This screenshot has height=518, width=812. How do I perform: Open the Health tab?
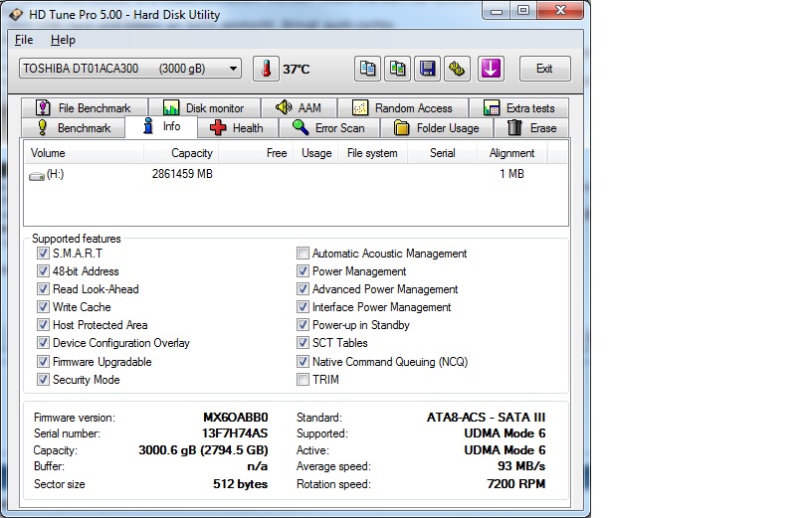[238, 128]
